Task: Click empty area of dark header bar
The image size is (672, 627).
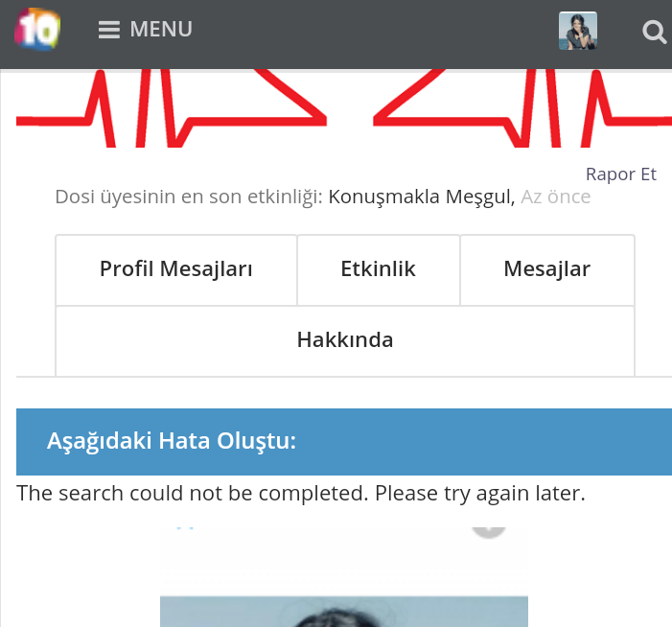Action: (373, 33)
